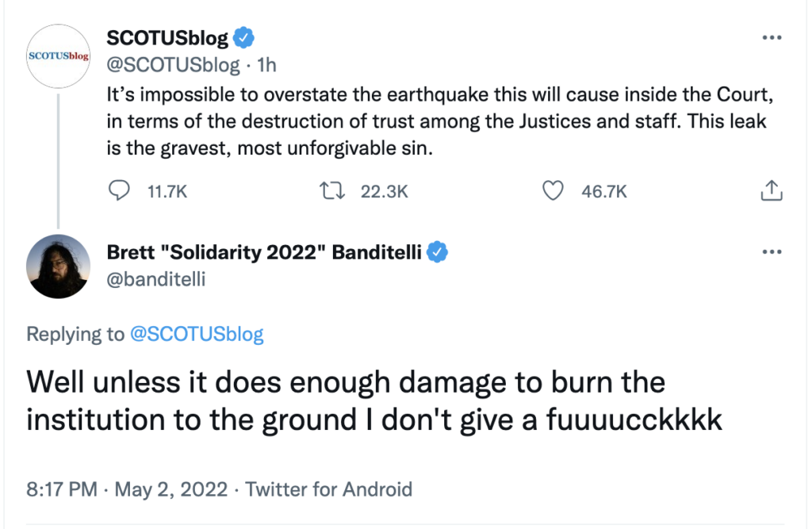Viewport: 812px width, 529px height.
Task: Click the Twitter for Android source label
Action: click(x=329, y=489)
